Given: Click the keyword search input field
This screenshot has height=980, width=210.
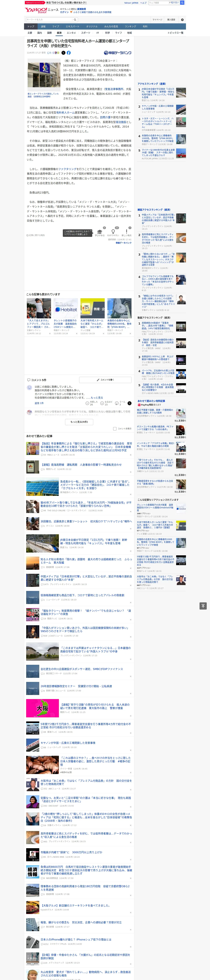Looking at the screenshot, I should click(49, 19).
